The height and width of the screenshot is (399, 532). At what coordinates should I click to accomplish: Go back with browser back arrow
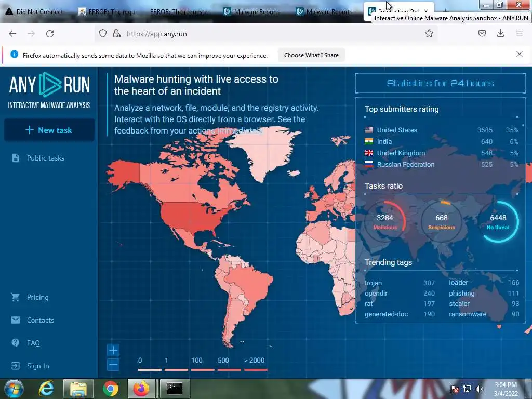click(12, 34)
